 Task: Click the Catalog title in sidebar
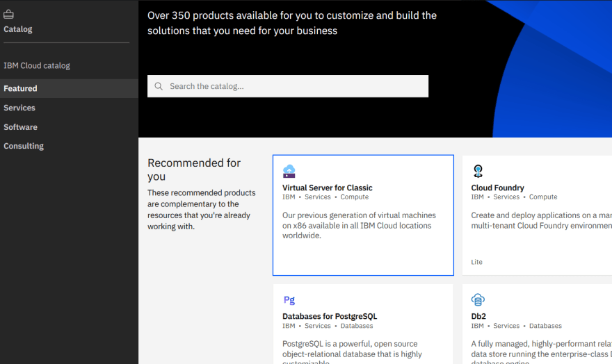18,29
